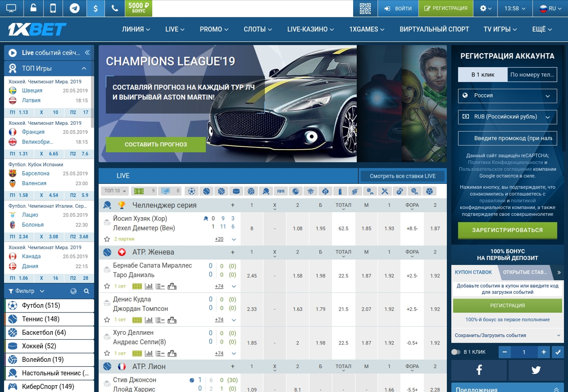Viewport: 568px width, 392px height.
Task: Select Хоккей (52) in sports list
Action: pyautogui.click(x=49, y=346)
